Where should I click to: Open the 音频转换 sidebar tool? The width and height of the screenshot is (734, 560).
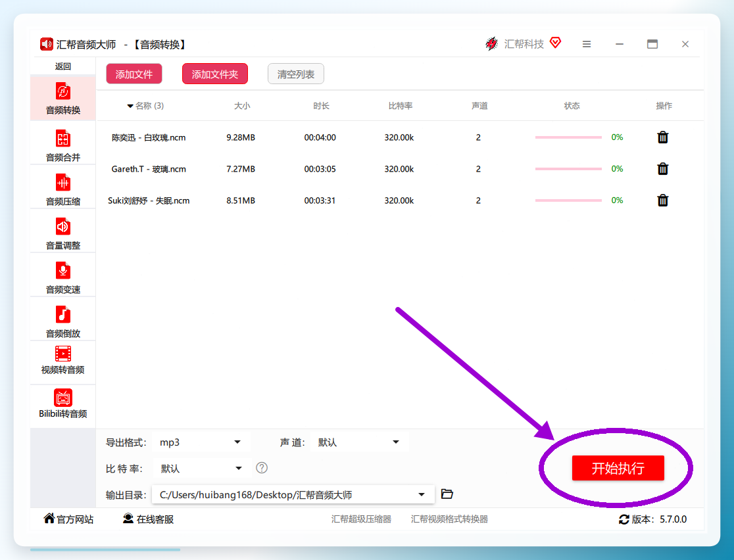point(62,98)
